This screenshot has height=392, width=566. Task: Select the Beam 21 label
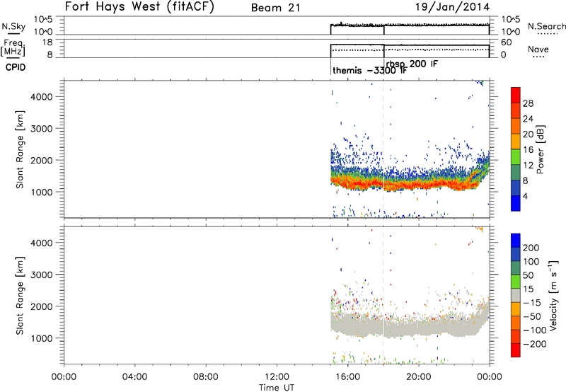tap(276, 8)
